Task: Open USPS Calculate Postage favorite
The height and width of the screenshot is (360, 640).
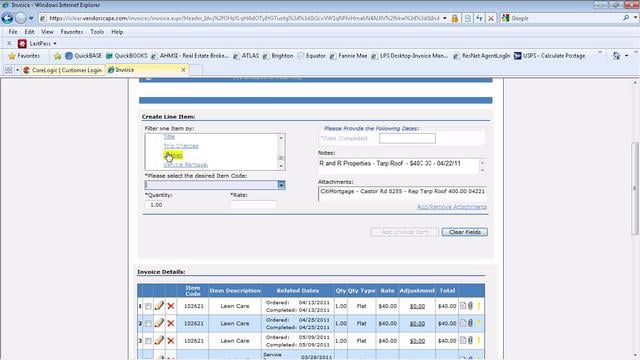Action: (549, 56)
